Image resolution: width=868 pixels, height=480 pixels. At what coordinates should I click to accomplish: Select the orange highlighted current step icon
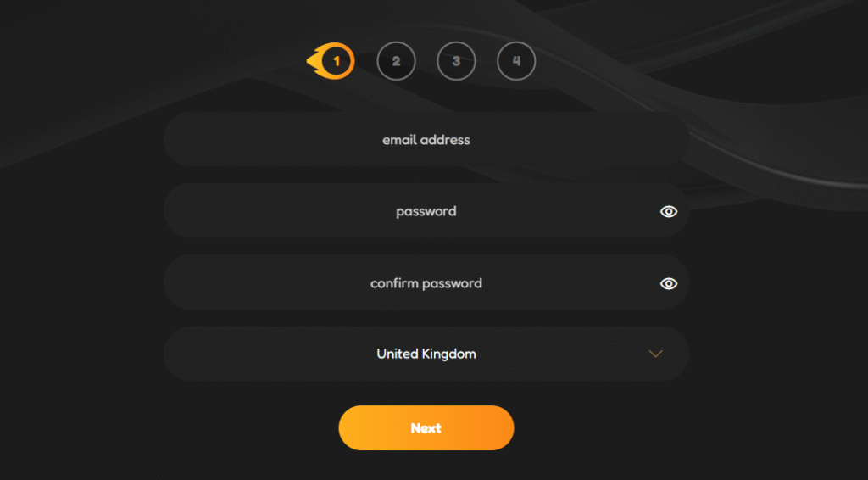336,61
